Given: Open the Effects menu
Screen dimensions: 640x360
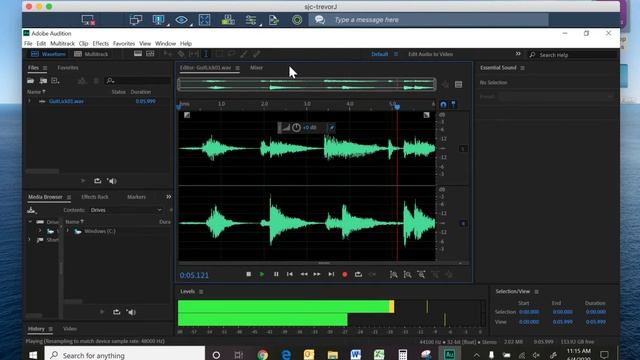Looking at the screenshot, I should (x=100, y=43).
